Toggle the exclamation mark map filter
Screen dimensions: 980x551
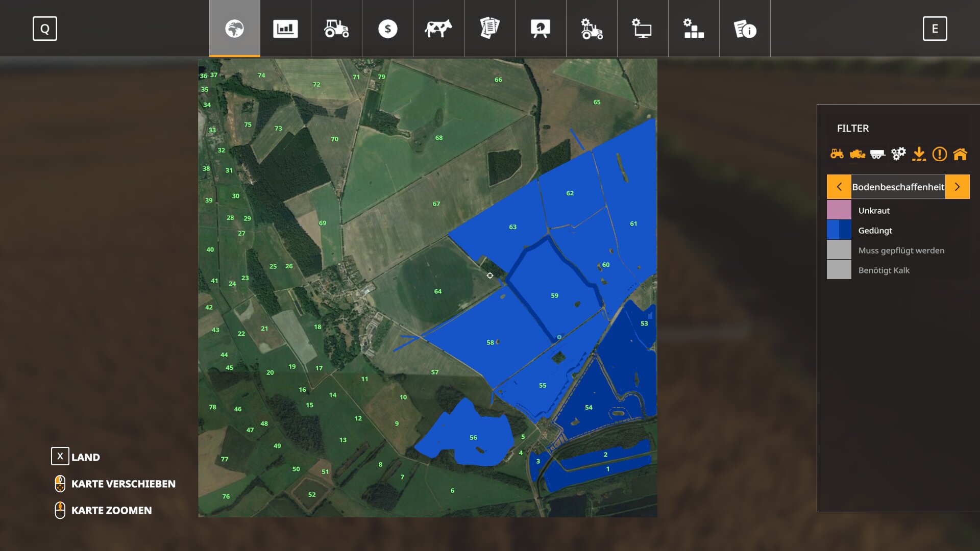pyautogui.click(x=939, y=154)
